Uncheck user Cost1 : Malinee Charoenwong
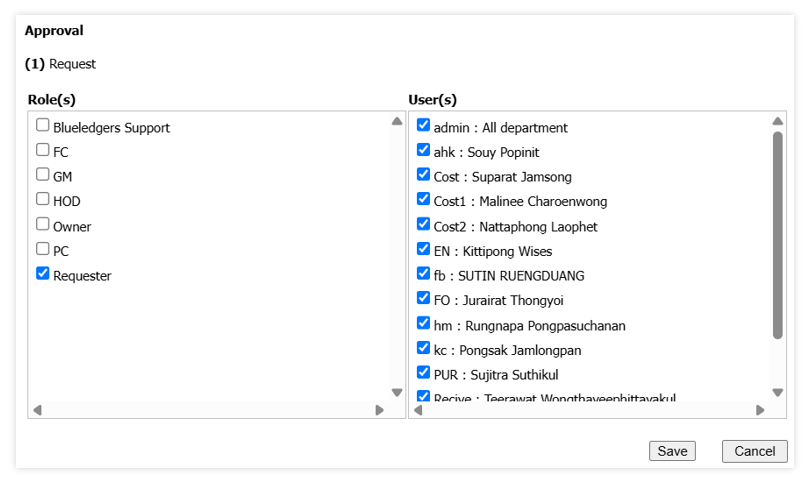Image resolution: width=808 pixels, height=477 pixels. click(424, 200)
